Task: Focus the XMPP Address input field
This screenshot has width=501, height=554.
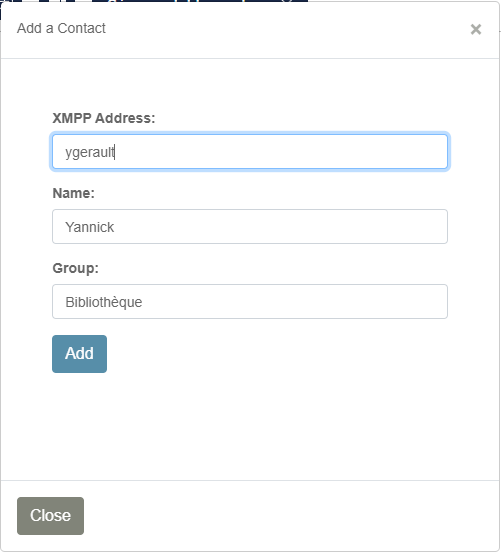Action: [x=250, y=152]
